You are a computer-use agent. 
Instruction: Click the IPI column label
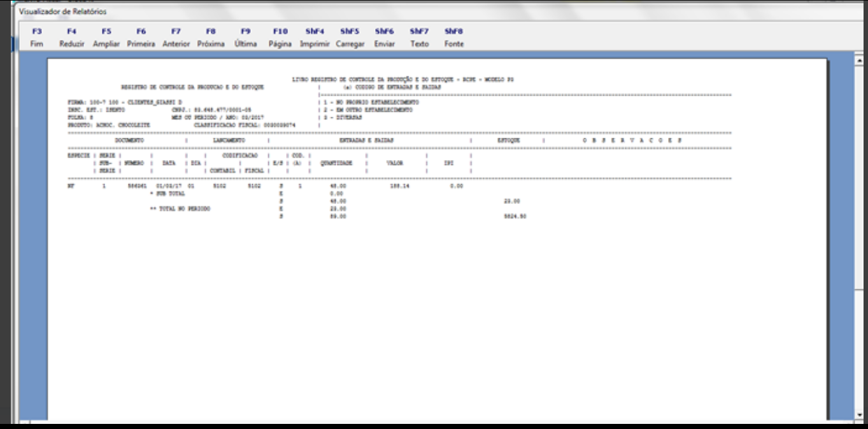(449, 163)
